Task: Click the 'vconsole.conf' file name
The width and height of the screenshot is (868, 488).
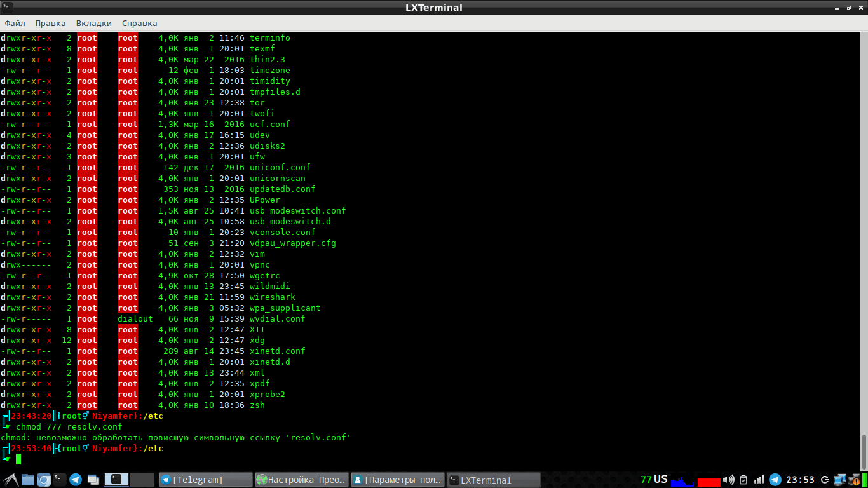Action: [282, 232]
